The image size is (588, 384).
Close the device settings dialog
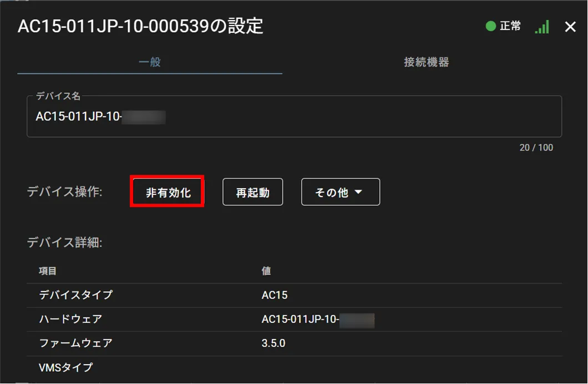pyautogui.click(x=570, y=27)
